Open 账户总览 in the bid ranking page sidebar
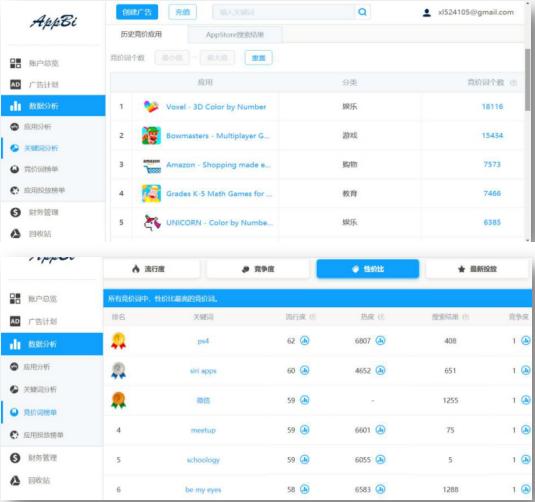Screen dimensions: 535x502 [33, 299]
